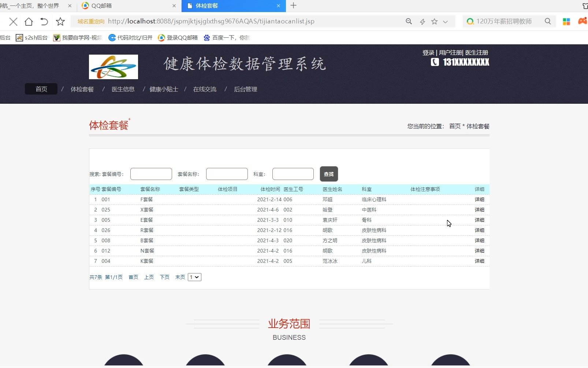
Task: Click the 上页 pagination link
Action: [x=149, y=277]
